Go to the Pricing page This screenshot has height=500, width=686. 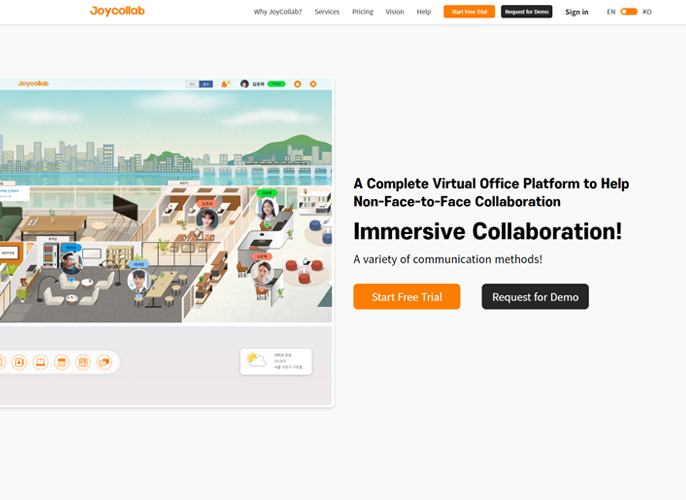pos(363,12)
